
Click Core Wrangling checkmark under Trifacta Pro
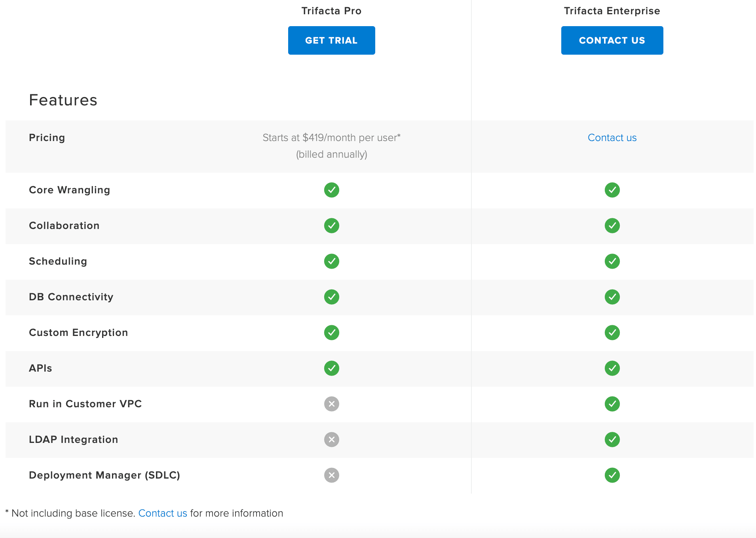[332, 190]
